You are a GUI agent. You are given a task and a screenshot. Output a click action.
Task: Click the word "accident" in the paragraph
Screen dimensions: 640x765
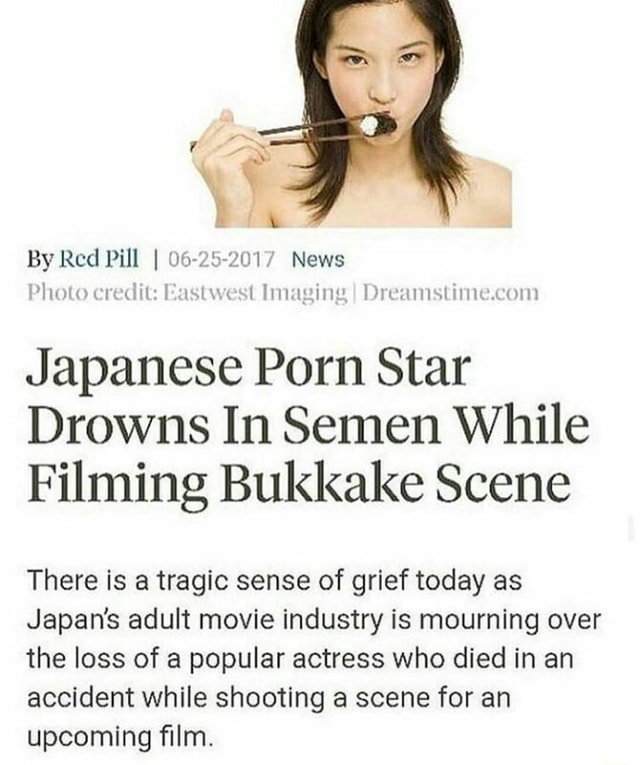[82, 698]
